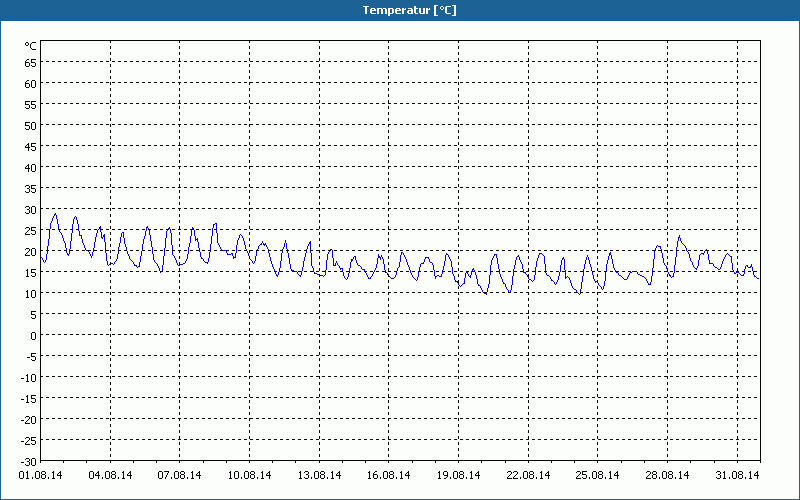
Task: Click the 13.08.14 date on the x-axis
Action: coord(320,476)
